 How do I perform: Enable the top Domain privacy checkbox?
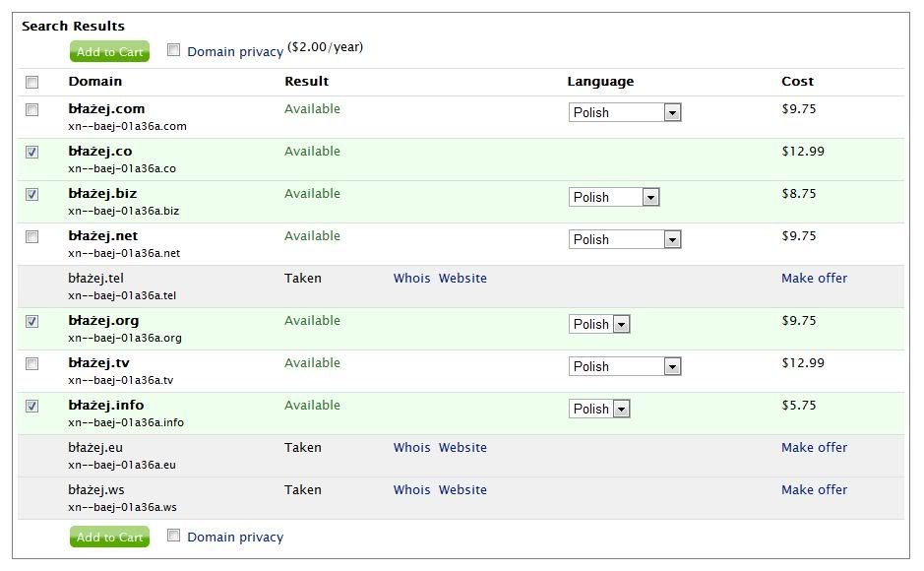click(174, 50)
